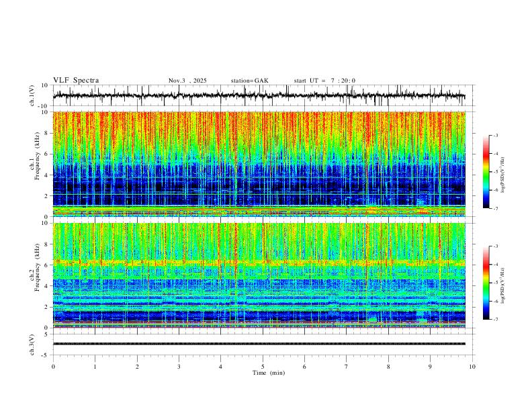The image size is (532, 411).
Task: Click the 'ch.3(V)' axis label
Action: (32, 345)
